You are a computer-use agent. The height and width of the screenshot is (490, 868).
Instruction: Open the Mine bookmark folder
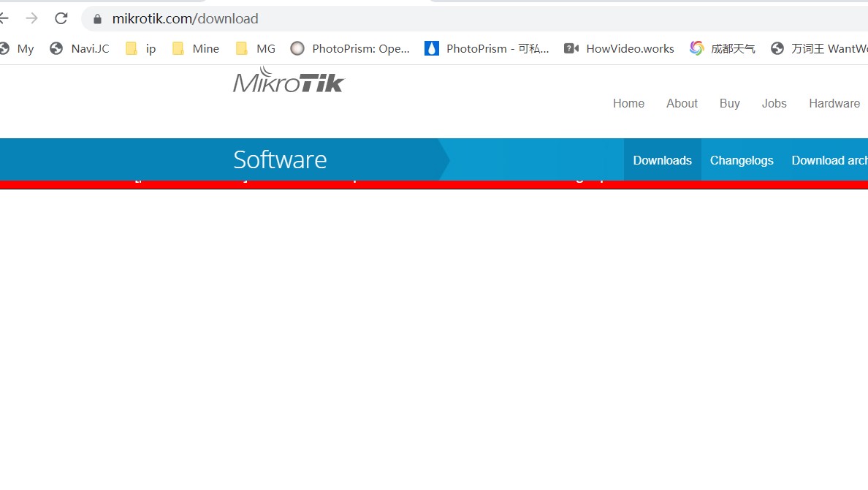tap(195, 49)
